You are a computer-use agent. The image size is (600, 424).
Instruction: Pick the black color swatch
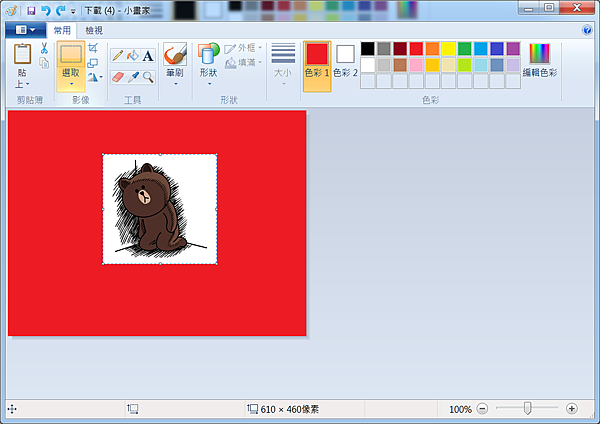point(368,49)
